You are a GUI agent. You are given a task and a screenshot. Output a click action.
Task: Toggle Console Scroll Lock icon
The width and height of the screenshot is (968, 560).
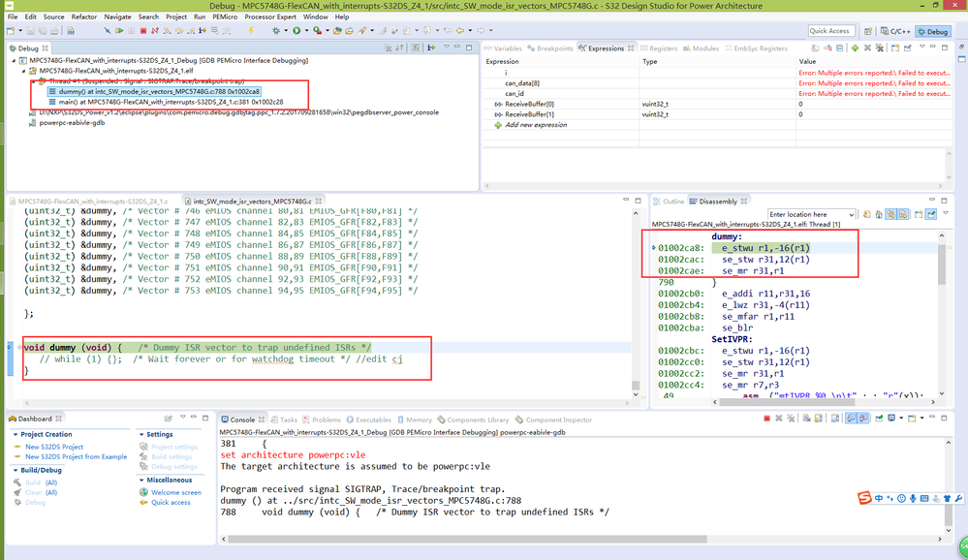click(819, 419)
